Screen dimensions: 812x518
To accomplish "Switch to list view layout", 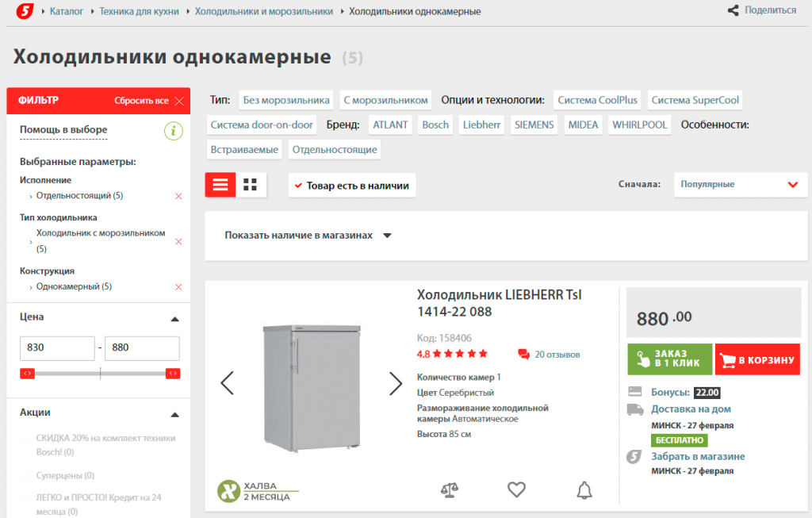I will [x=220, y=185].
